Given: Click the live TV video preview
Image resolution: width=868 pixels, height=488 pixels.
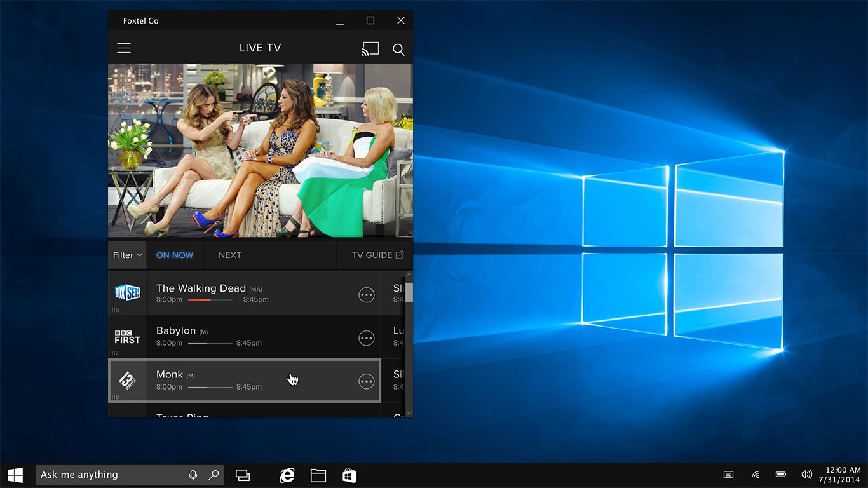Looking at the screenshot, I should click(261, 151).
